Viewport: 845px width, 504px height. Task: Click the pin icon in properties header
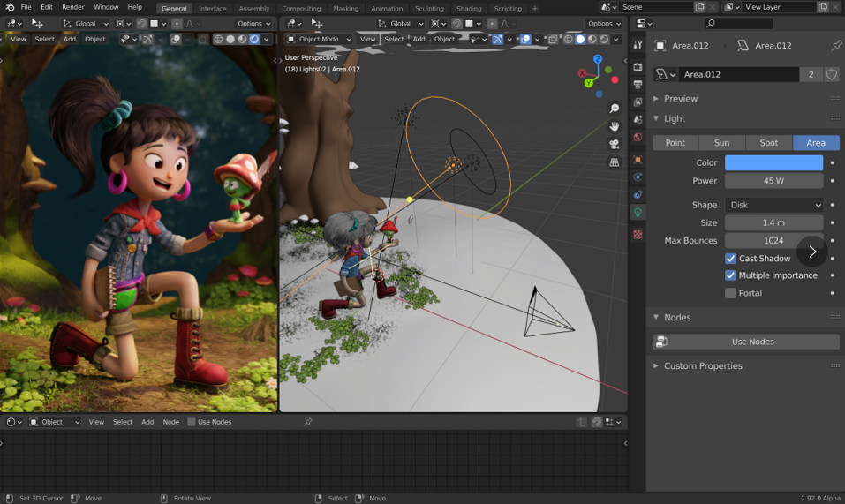(836, 46)
